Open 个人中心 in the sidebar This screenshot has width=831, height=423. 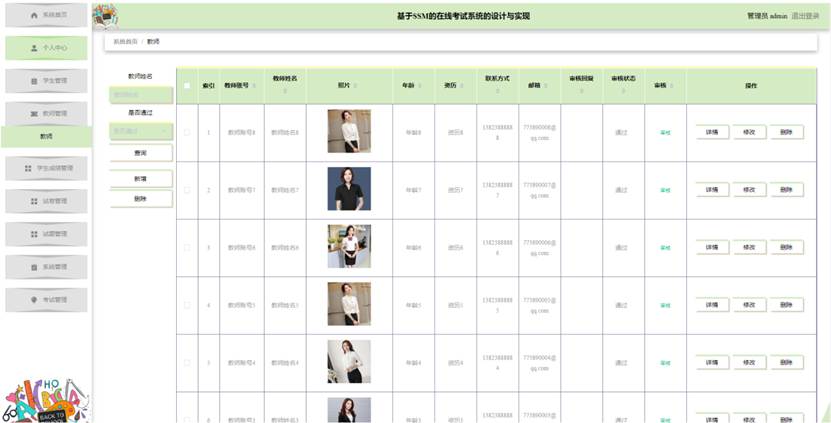pyautogui.click(x=46, y=48)
